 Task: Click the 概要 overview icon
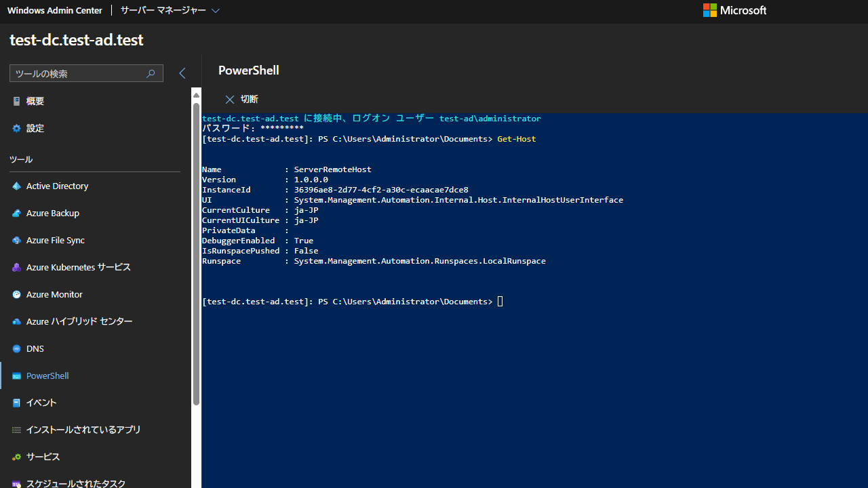tap(16, 101)
